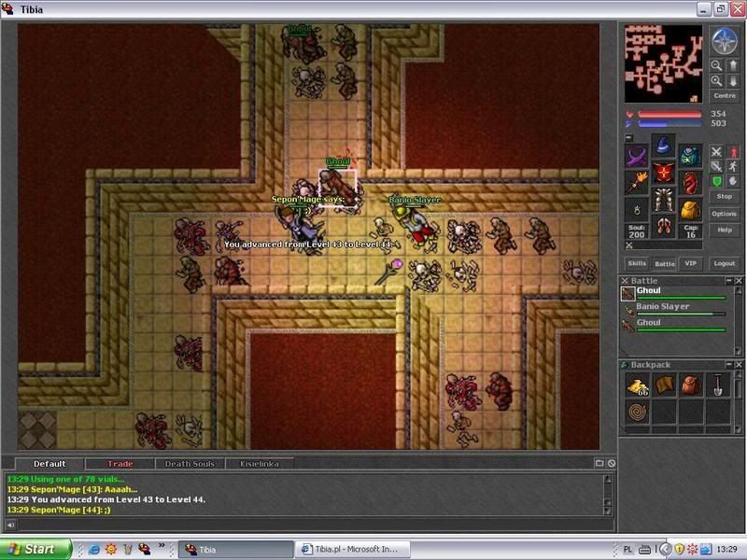Open the blue backpack equipment slot
This screenshot has height=560, width=747.
[690, 156]
